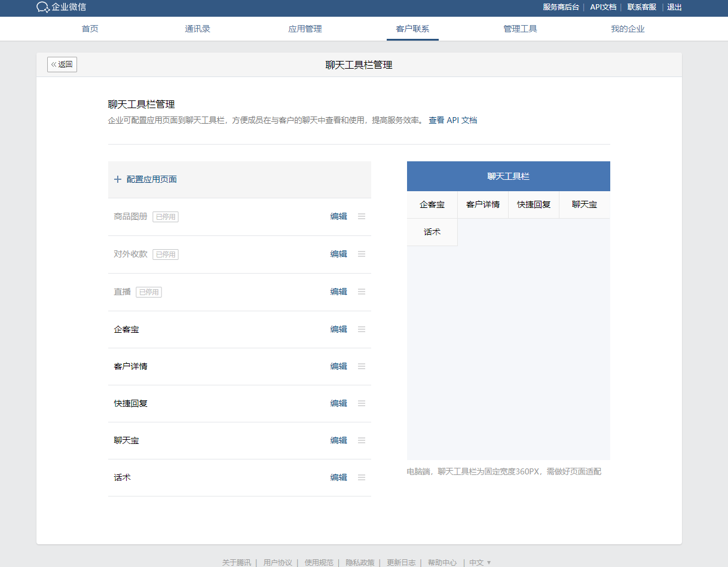728x567 pixels.
Task: Click the drag handle icon next to 聊天宝
Action: pos(361,440)
